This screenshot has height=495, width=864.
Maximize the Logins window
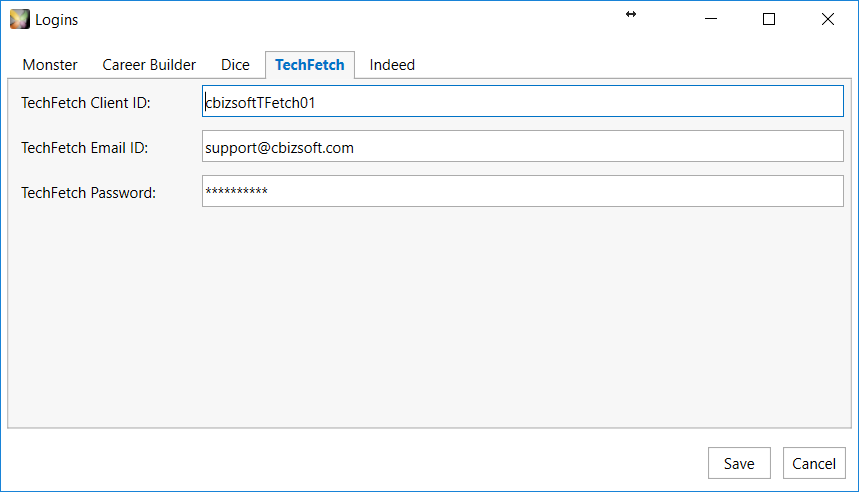[769, 19]
